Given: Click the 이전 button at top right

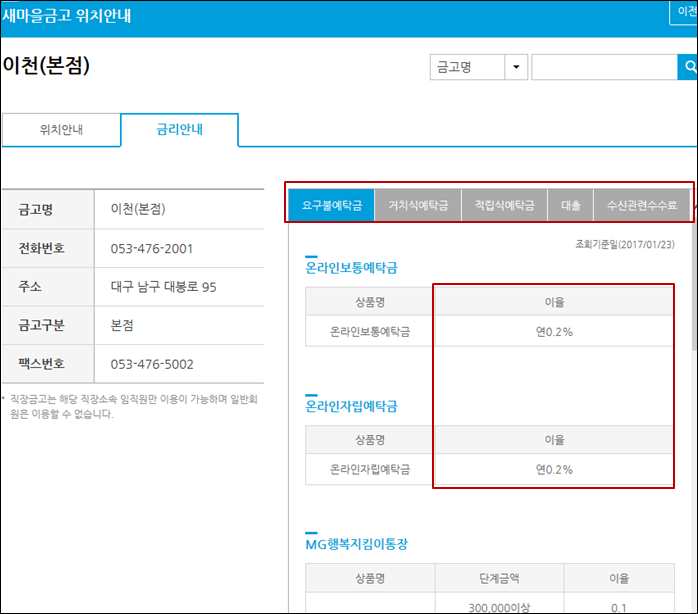Looking at the screenshot, I should click(686, 11).
